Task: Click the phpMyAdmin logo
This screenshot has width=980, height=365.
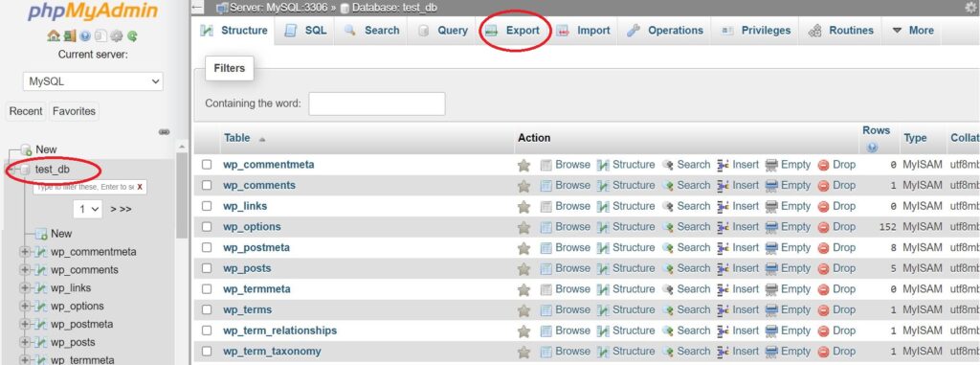Action: point(93,11)
